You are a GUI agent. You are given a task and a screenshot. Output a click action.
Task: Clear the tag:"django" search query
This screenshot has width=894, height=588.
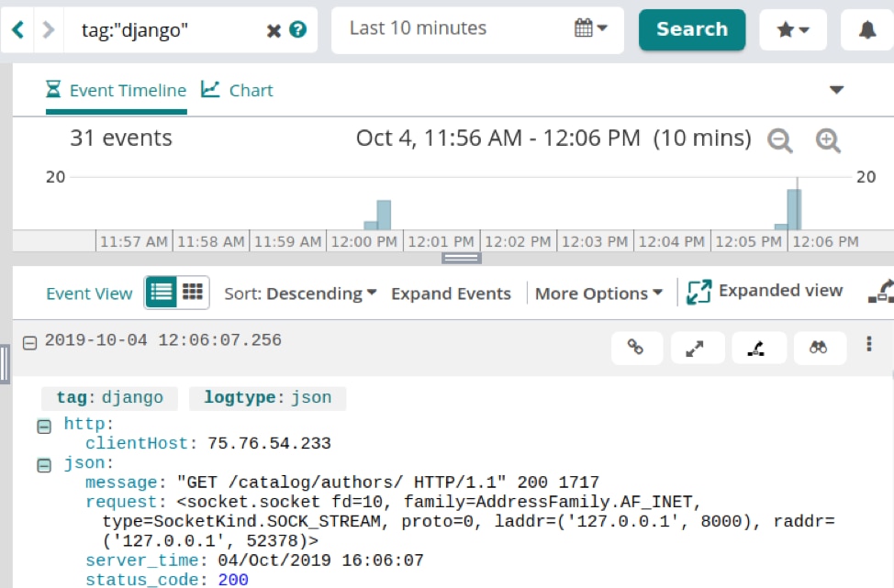point(274,30)
